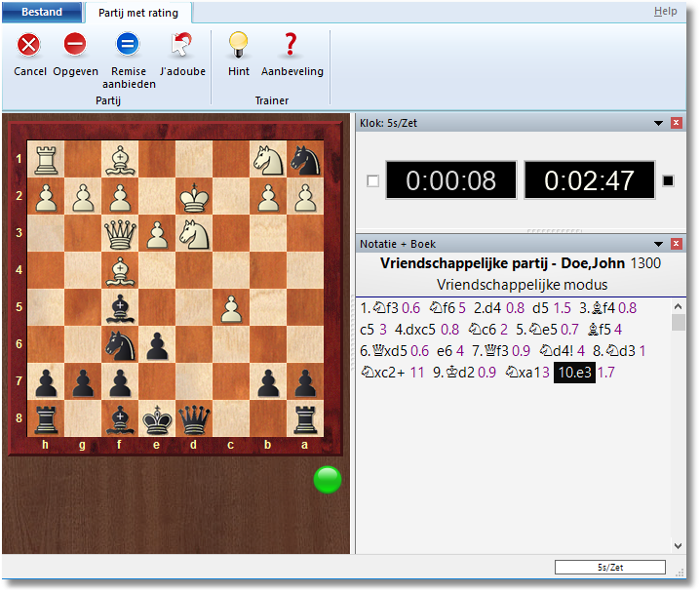Close the Klok panel
The height and width of the screenshot is (593, 700).
coord(676,123)
